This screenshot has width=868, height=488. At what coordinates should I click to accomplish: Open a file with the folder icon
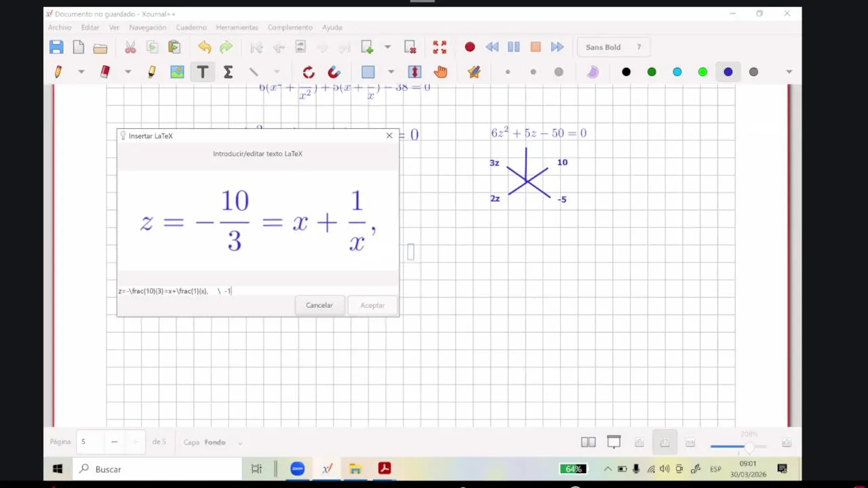click(x=100, y=47)
